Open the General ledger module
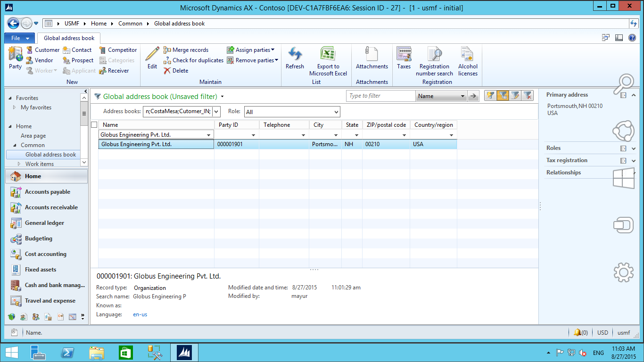Screen dimensions: 644x362 (47, 223)
